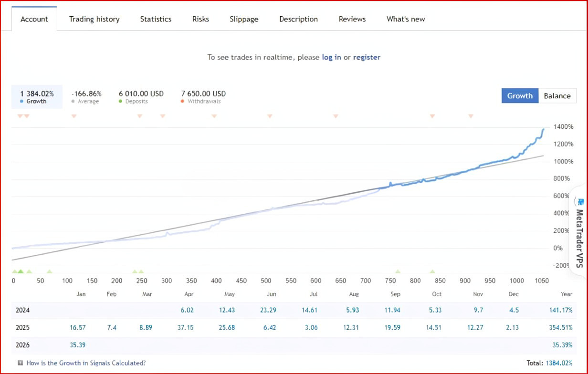Viewport: 588px width, 374px height.
Task: Click the deposit marker near trade 70
Action: [x=49, y=272]
